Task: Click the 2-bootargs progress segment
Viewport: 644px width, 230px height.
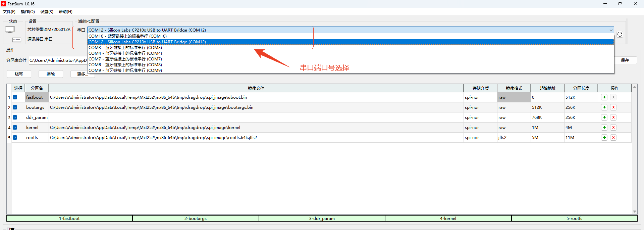Action: pyautogui.click(x=196, y=219)
